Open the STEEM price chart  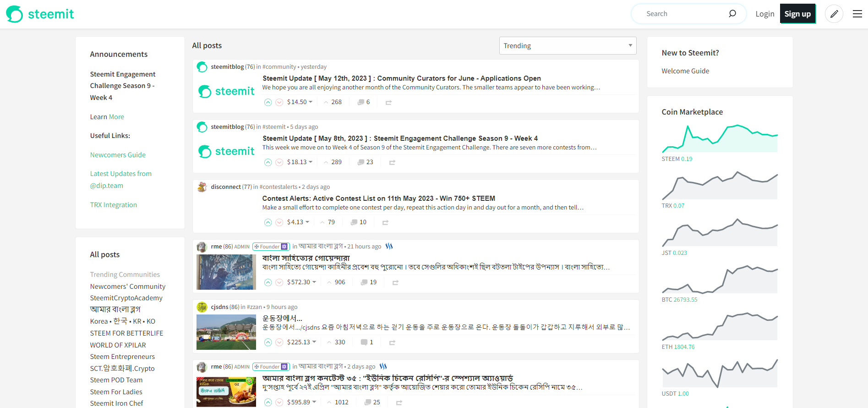[720, 138]
